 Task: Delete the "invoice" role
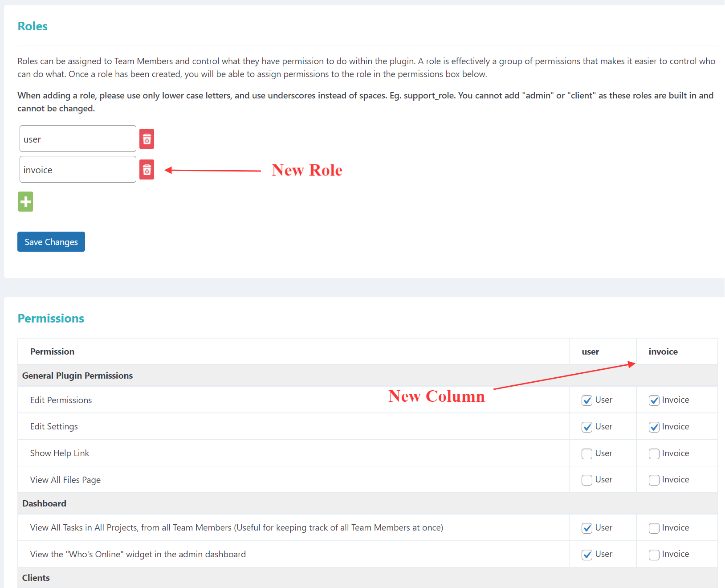pos(147,170)
